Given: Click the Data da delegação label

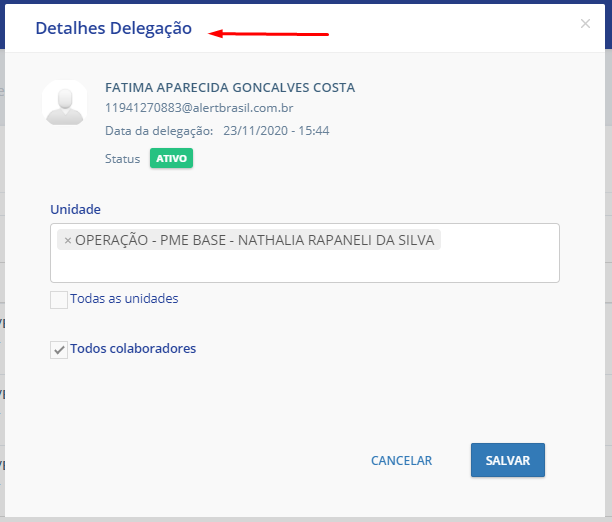Looking at the screenshot, I should click(x=158, y=131).
